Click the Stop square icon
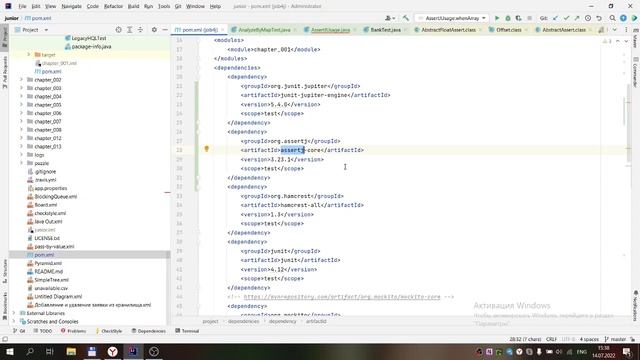Viewport: 640px width, 360px height. click(529, 18)
